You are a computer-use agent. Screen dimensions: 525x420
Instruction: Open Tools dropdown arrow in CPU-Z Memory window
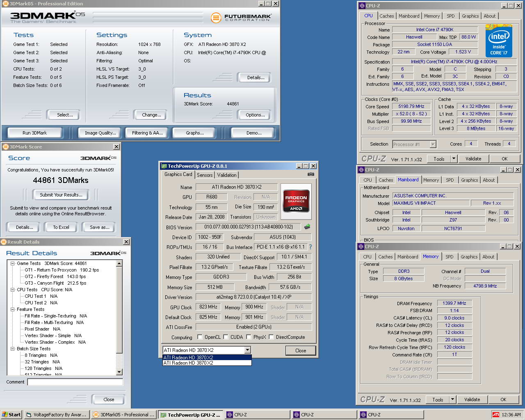(452, 399)
